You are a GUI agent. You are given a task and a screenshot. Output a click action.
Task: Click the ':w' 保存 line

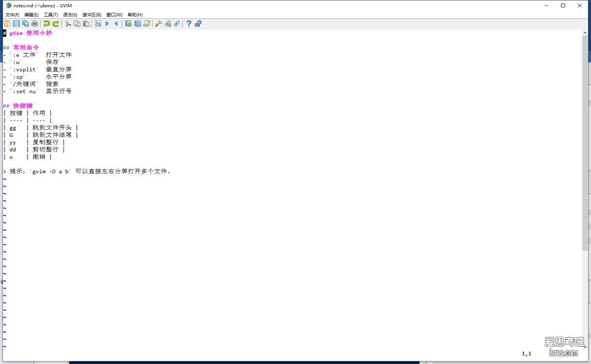pos(31,62)
